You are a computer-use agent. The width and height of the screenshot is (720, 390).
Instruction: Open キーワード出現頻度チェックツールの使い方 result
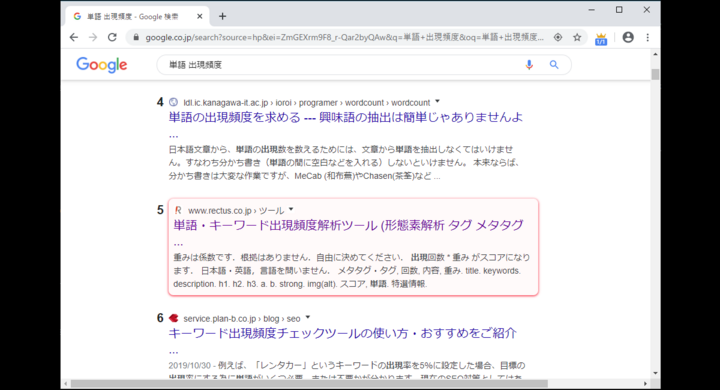tap(343, 333)
